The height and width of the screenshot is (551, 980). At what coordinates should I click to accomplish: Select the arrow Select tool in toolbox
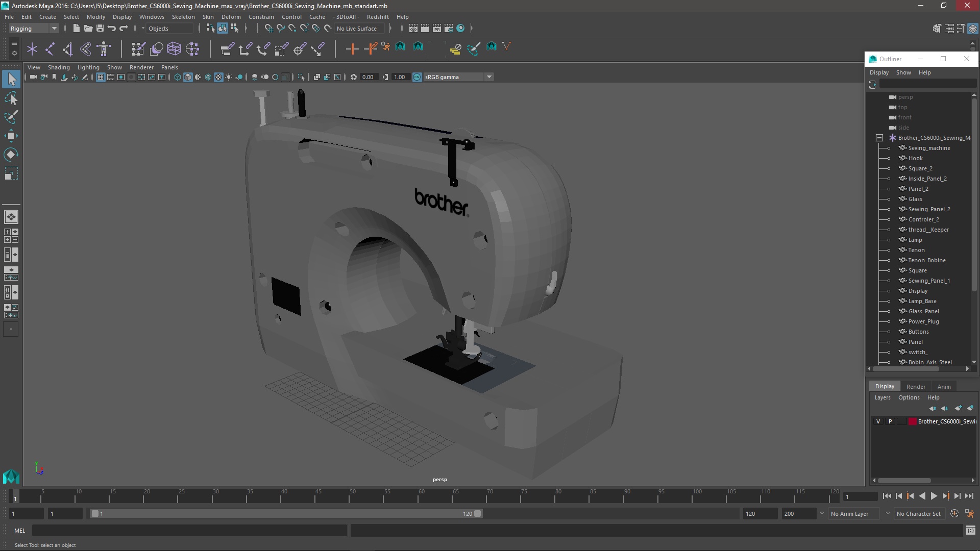[11, 79]
